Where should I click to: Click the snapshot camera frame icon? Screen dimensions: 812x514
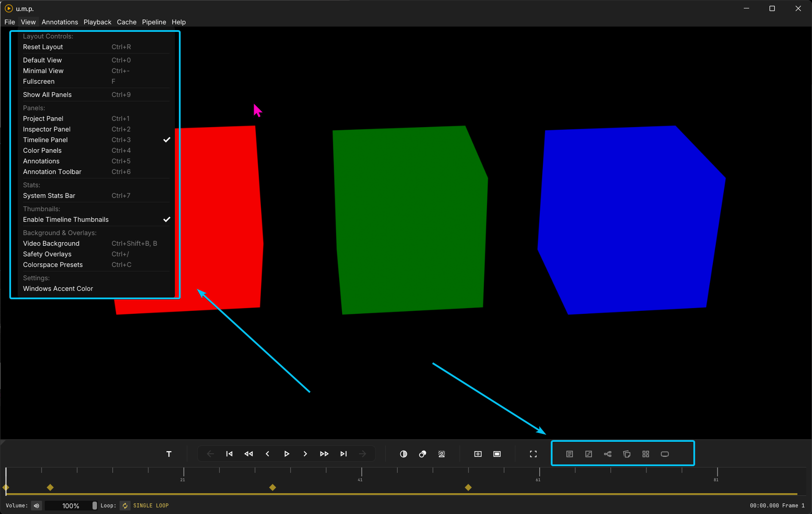pos(478,454)
